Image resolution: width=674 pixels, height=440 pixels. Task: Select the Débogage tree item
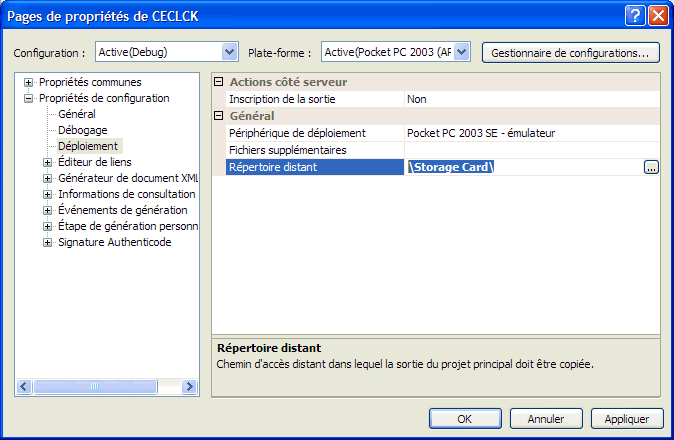82,130
